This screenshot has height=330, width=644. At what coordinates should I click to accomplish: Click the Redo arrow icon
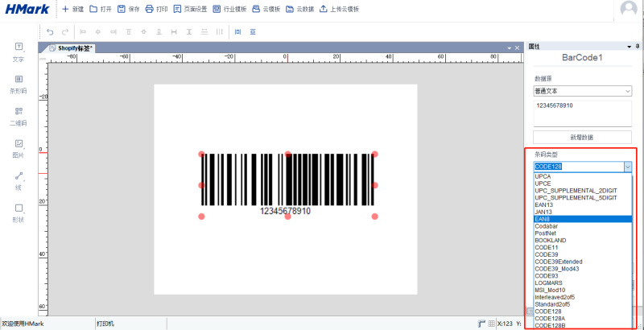[x=64, y=32]
